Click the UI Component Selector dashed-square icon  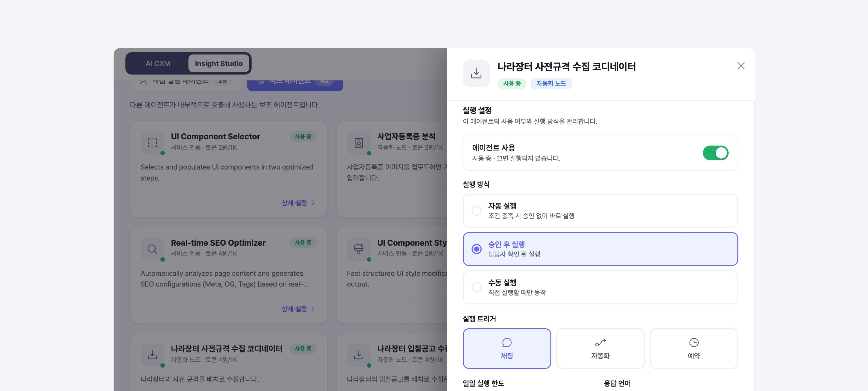pyautogui.click(x=152, y=143)
